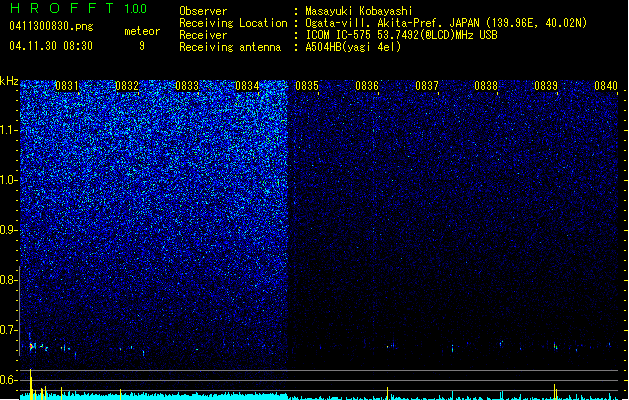
Task: Click the Receiving Location label
Action: coord(233,23)
